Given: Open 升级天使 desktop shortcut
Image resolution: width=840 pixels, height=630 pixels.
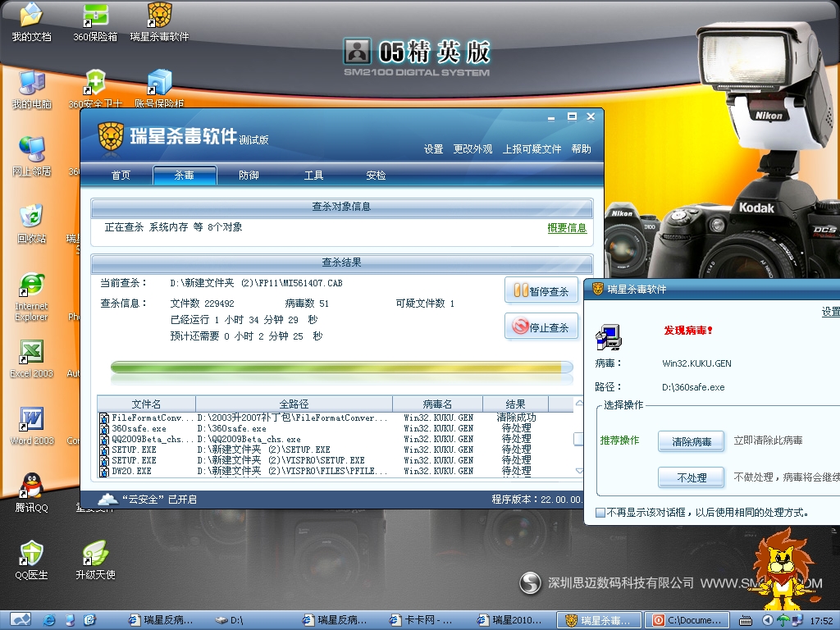Looking at the screenshot, I should (x=95, y=560).
